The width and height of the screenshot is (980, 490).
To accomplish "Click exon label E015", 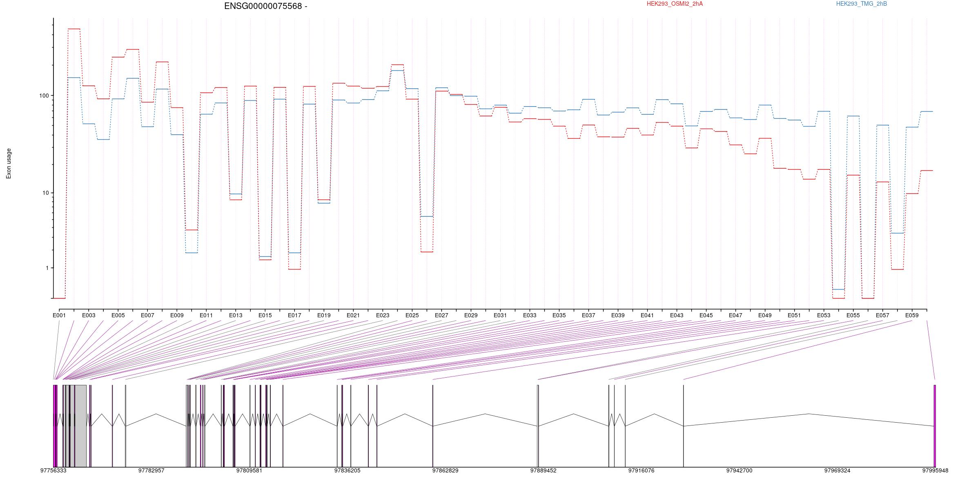I will pyautogui.click(x=265, y=315).
